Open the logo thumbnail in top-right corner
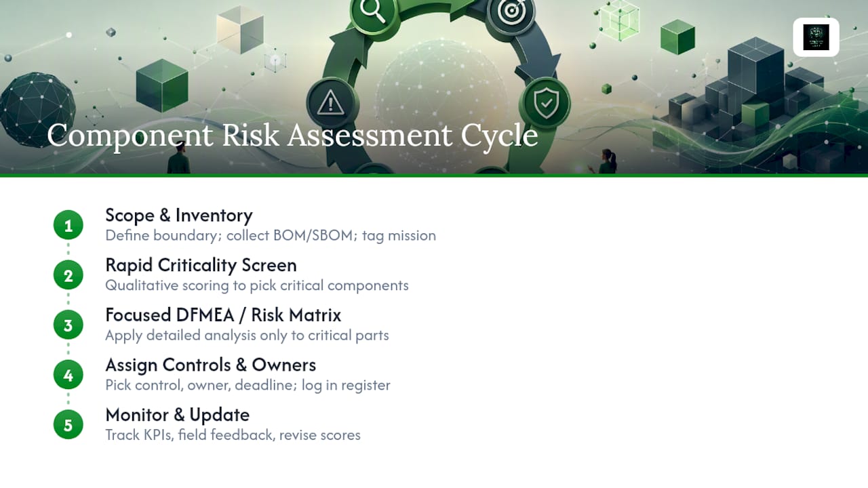Image resolution: width=868 pixels, height=488 pixels. [x=816, y=37]
